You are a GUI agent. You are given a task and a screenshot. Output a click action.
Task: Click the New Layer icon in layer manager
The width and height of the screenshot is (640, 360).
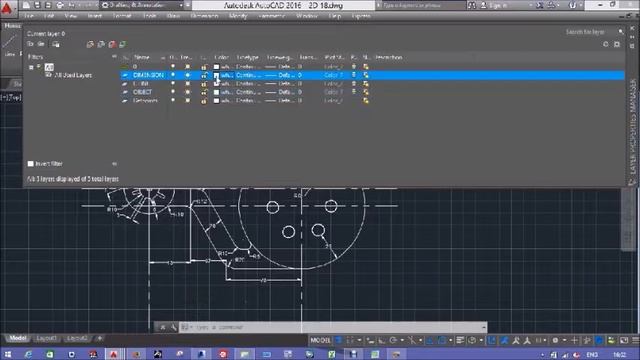(x=90, y=44)
